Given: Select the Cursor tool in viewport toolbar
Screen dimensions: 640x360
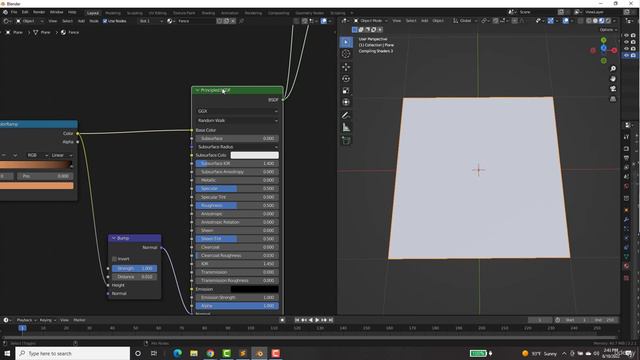Looking at the screenshot, I should point(346,54).
